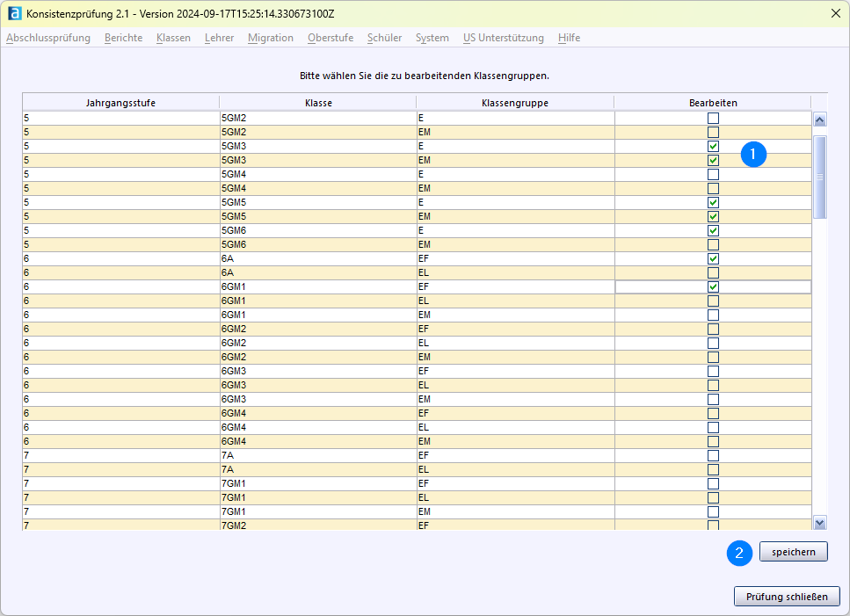Open the Lehrer menu
The image size is (850, 616).
point(220,38)
